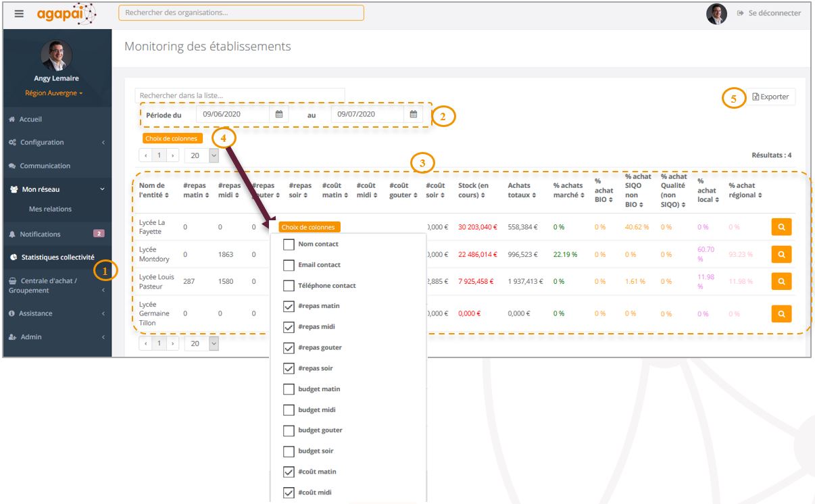The height and width of the screenshot is (504, 815).
Task: Open Notifications in sidebar
Action: tap(40, 234)
